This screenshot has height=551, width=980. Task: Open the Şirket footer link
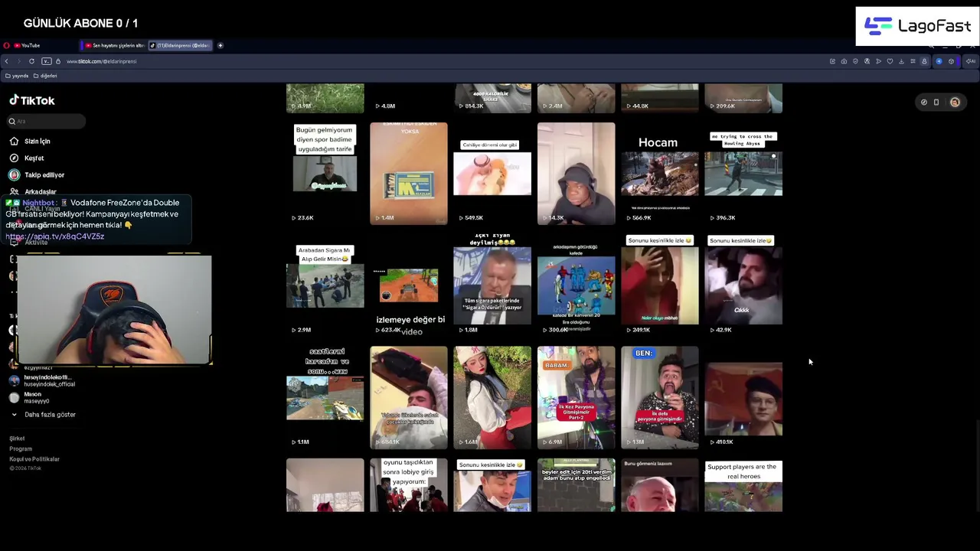pyautogui.click(x=17, y=439)
